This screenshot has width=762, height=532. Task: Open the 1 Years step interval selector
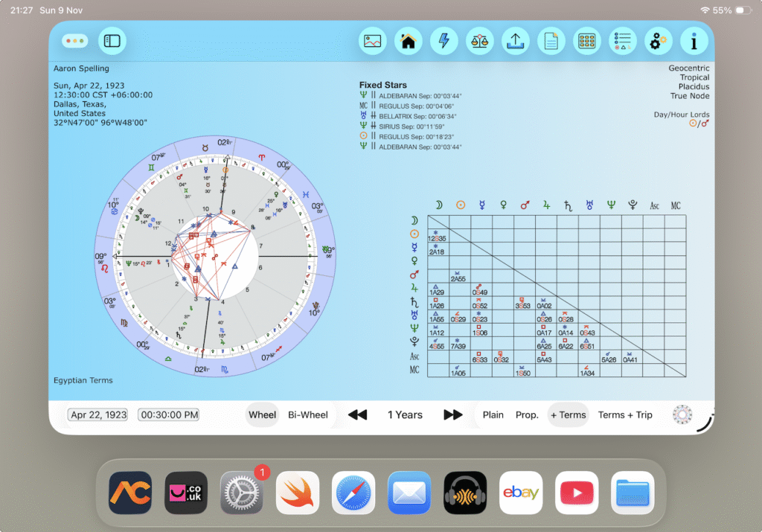click(x=405, y=414)
